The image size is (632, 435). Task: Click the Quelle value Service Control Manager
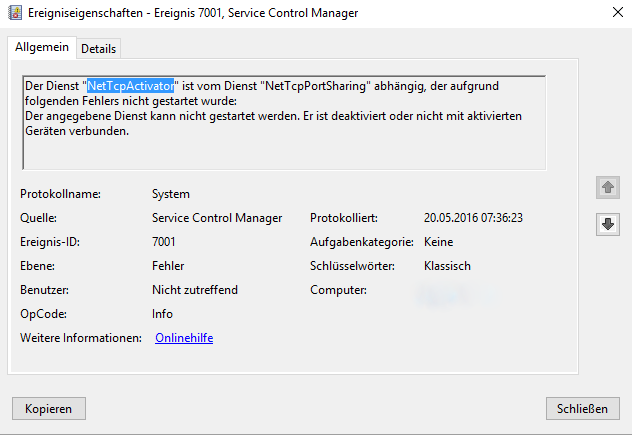point(217,218)
